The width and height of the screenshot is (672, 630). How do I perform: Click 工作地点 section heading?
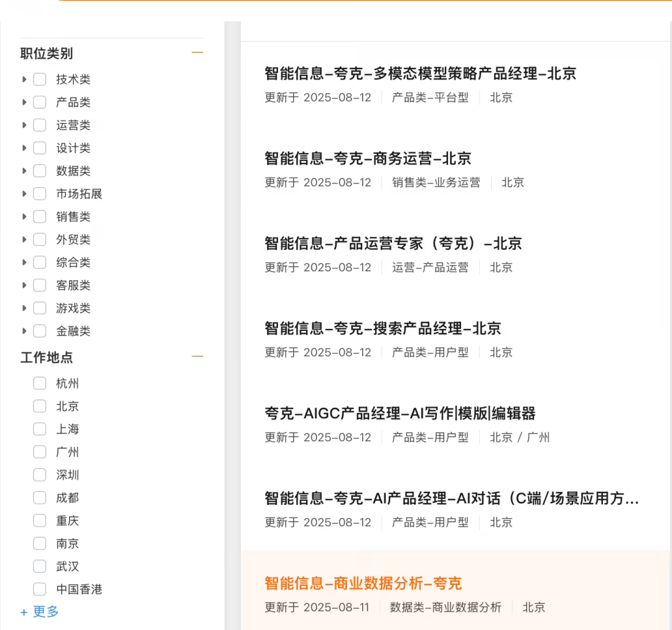47,357
